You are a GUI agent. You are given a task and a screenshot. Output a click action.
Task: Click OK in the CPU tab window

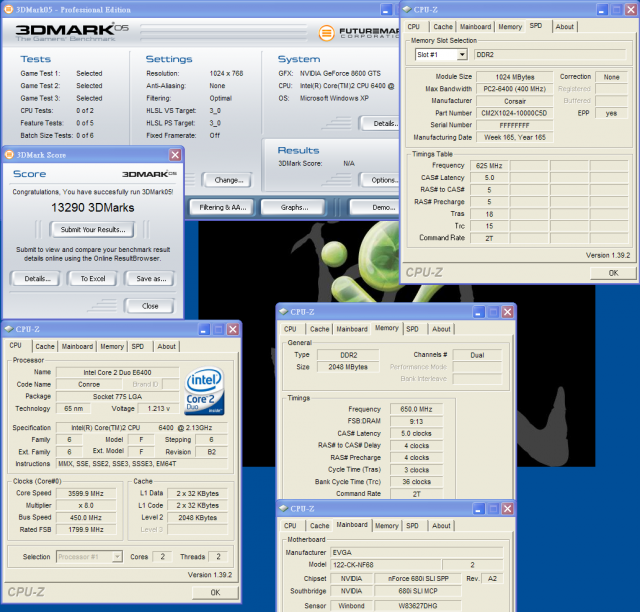(215, 592)
